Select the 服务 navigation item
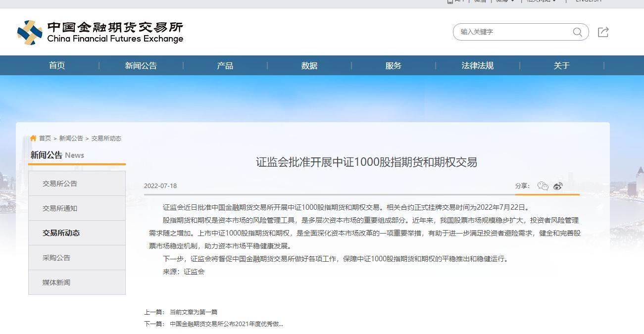This screenshot has width=644, height=334. (394, 65)
